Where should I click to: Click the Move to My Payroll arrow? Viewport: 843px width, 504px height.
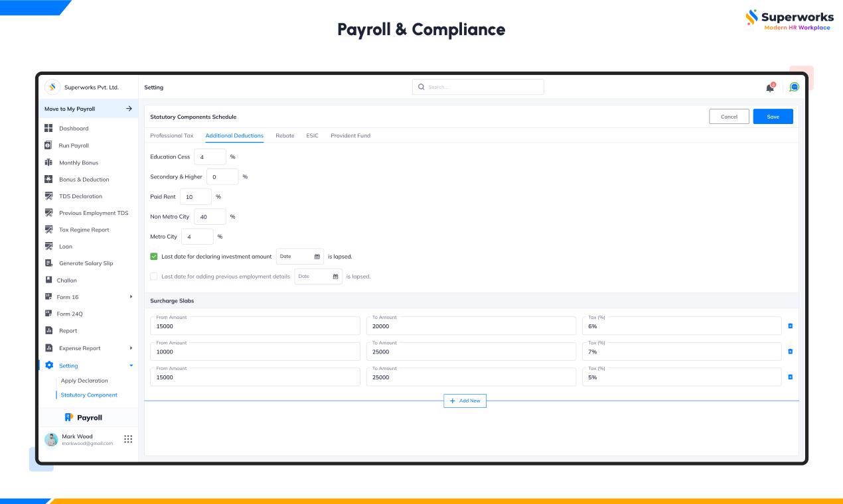point(129,109)
